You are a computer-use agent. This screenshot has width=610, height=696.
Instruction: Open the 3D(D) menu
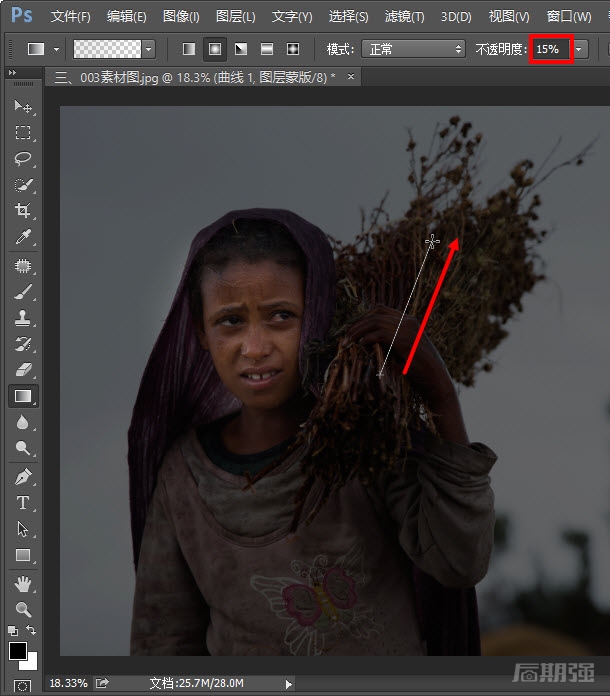(x=456, y=16)
